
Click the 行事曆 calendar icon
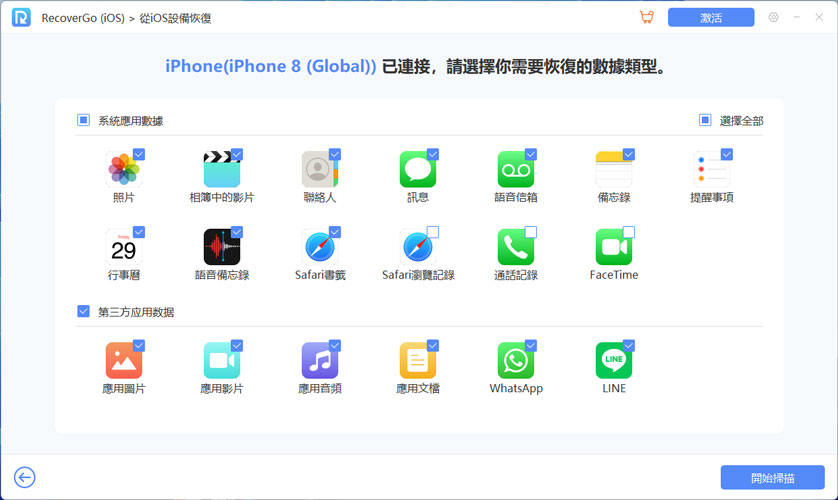tap(123, 247)
